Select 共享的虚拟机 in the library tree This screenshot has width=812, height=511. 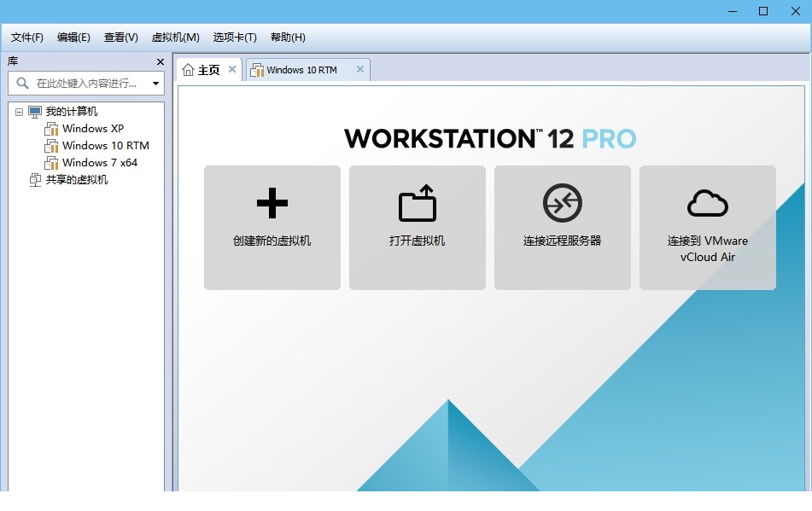click(77, 179)
